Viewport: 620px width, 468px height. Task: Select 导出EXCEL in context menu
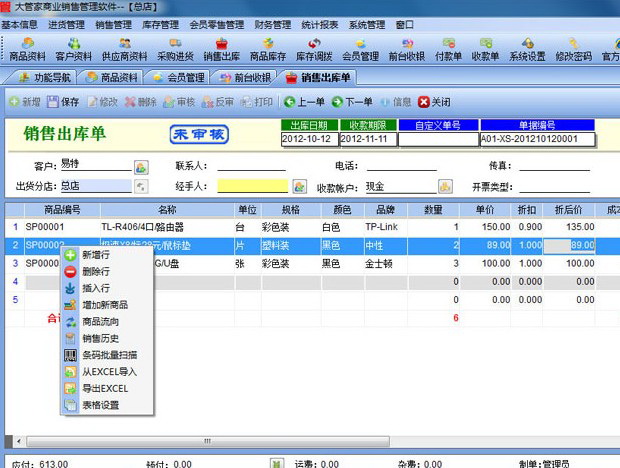pos(107,389)
